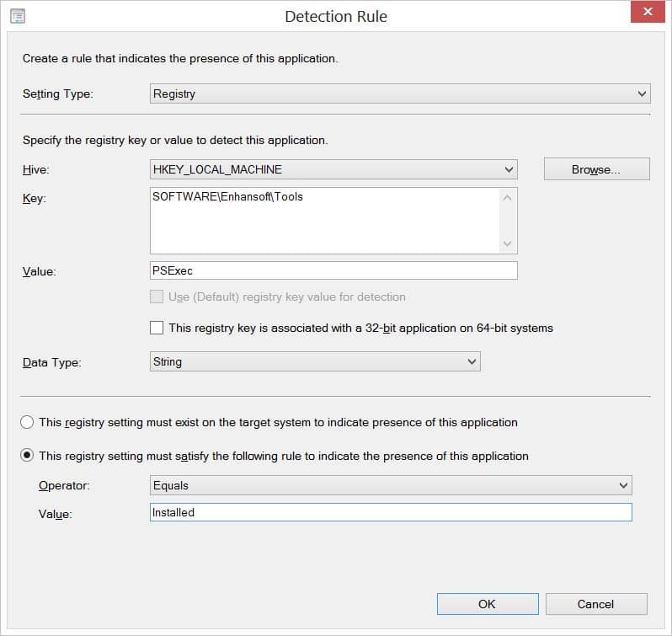Confirm with the OK button
This screenshot has width=672, height=636.
coord(488,604)
